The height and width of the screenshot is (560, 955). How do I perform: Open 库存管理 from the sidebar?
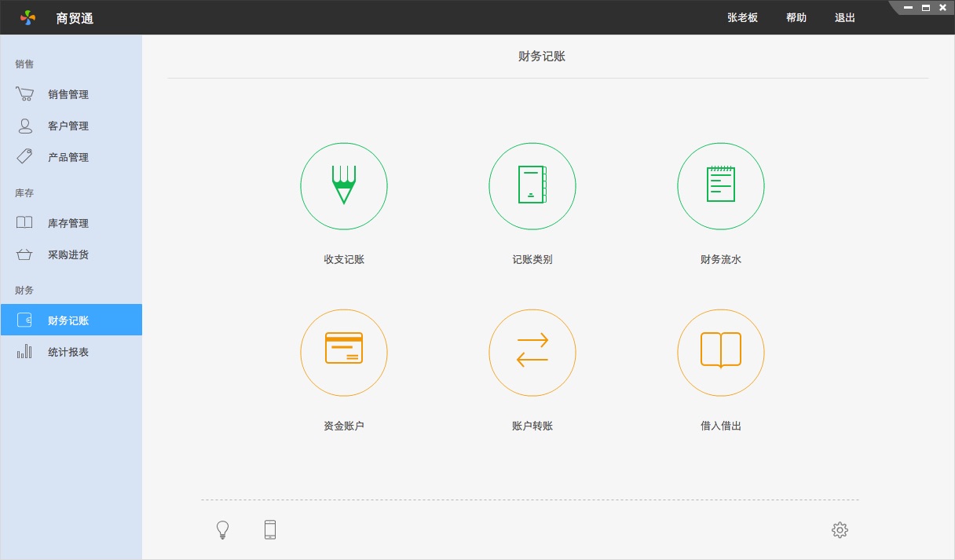click(69, 223)
